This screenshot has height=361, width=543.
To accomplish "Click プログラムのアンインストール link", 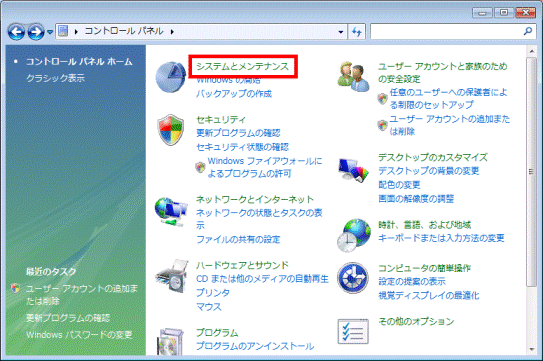I will point(255,346).
